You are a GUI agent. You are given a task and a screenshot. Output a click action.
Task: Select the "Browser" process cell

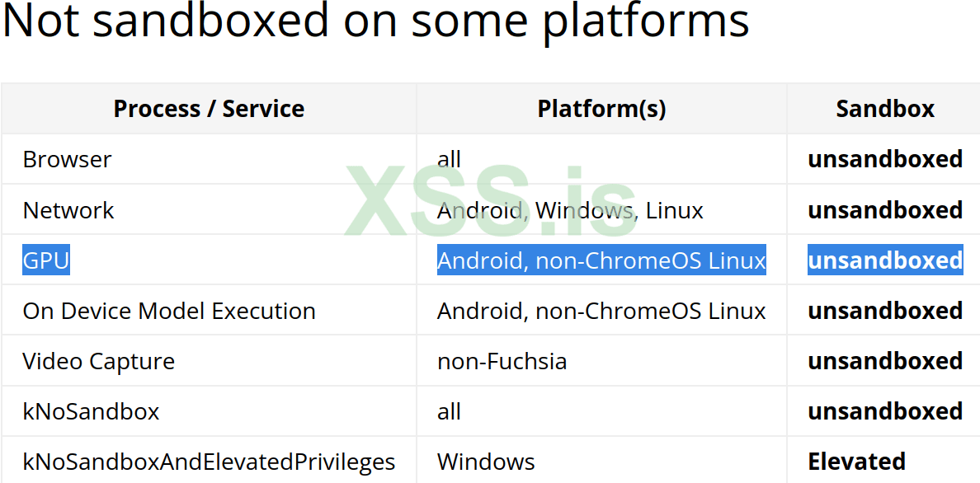point(67,159)
